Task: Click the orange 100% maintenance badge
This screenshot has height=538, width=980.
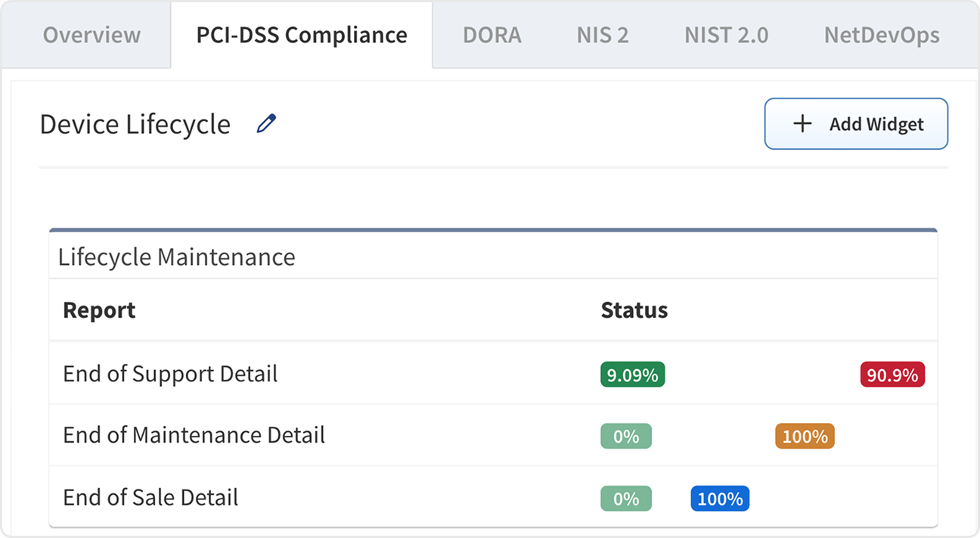Action: [x=805, y=437]
